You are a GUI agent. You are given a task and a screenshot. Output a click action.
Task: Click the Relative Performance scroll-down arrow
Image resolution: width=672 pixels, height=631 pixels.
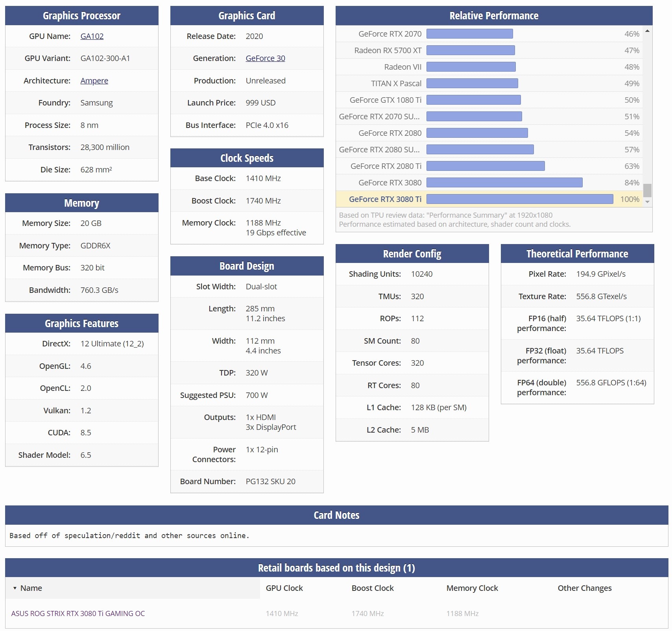tap(647, 202)
